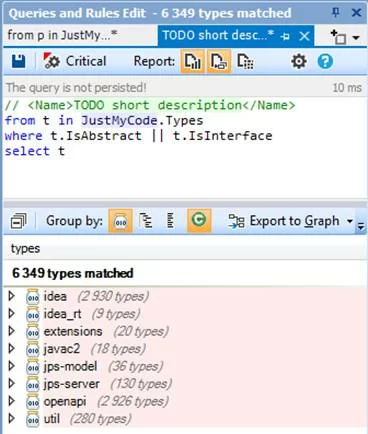
Task: Select the openapi row with 2 926 types
Action: point(185,401)
